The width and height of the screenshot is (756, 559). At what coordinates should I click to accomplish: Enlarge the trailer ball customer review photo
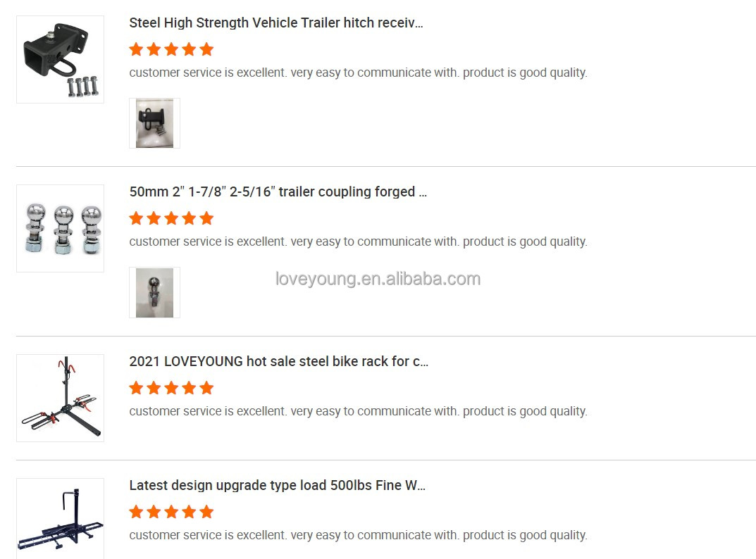tap(154, 292)
